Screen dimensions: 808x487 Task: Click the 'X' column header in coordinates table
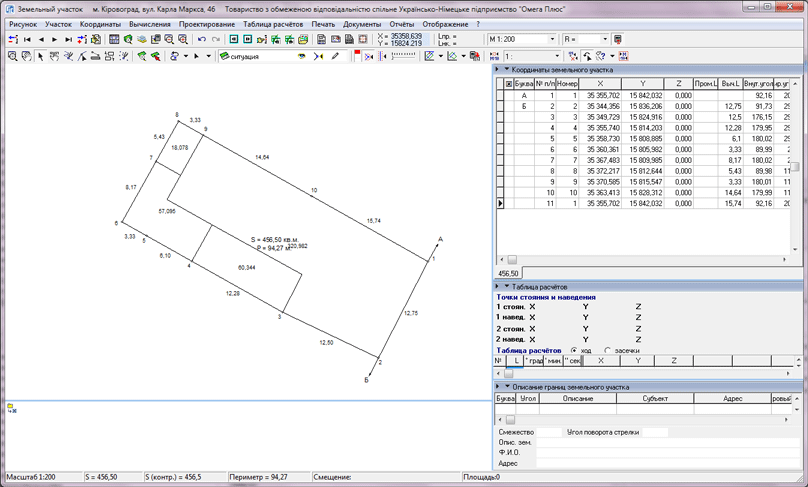[600, 85]
